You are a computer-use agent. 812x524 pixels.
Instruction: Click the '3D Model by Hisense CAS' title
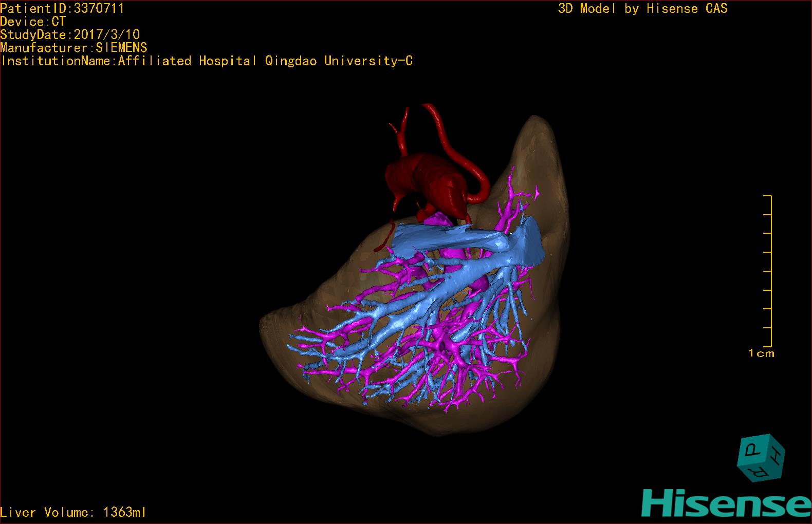click(x=643, y=8)
